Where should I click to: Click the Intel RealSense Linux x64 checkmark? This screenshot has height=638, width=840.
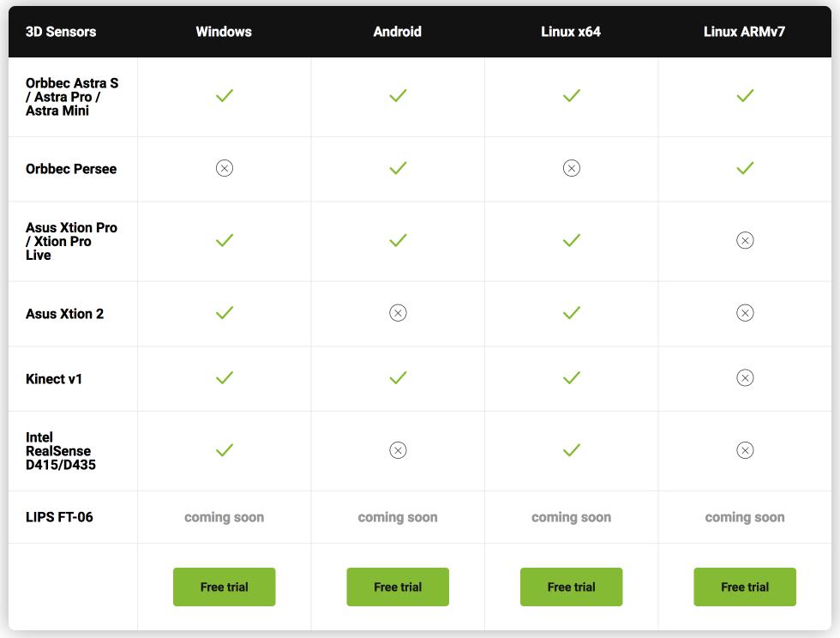point(572,450)
